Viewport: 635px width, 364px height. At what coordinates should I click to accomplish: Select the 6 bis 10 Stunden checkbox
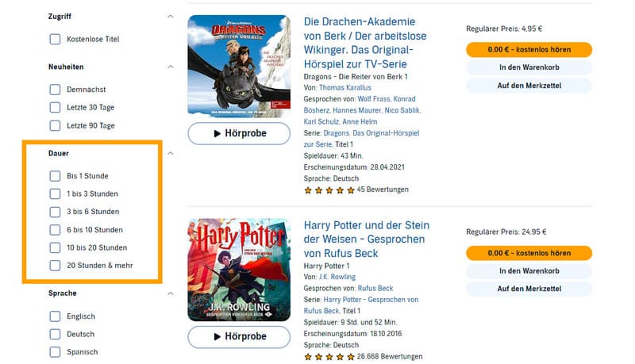(55, 230)
